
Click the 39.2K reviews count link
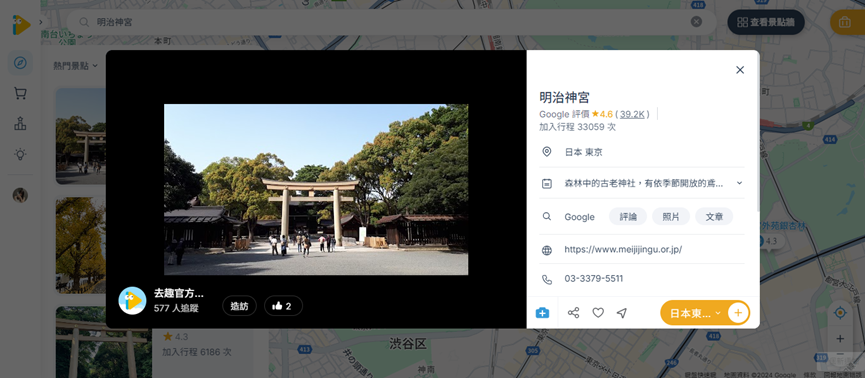point(632,114)
